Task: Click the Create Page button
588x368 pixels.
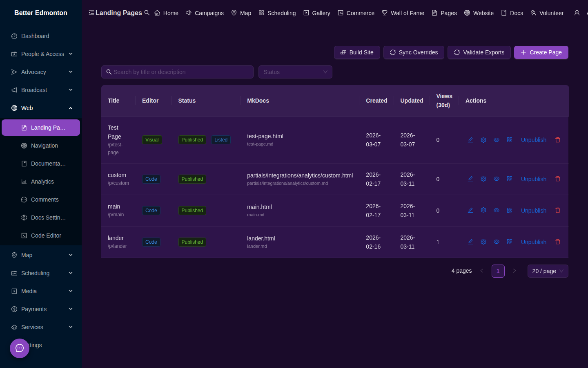Action: (x=541, y=52)
